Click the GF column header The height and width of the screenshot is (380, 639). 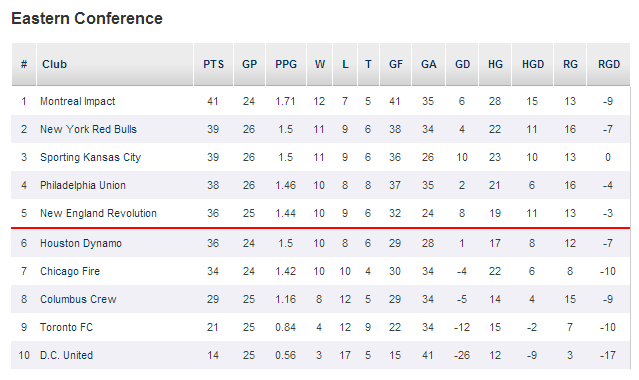pos(396,64)
